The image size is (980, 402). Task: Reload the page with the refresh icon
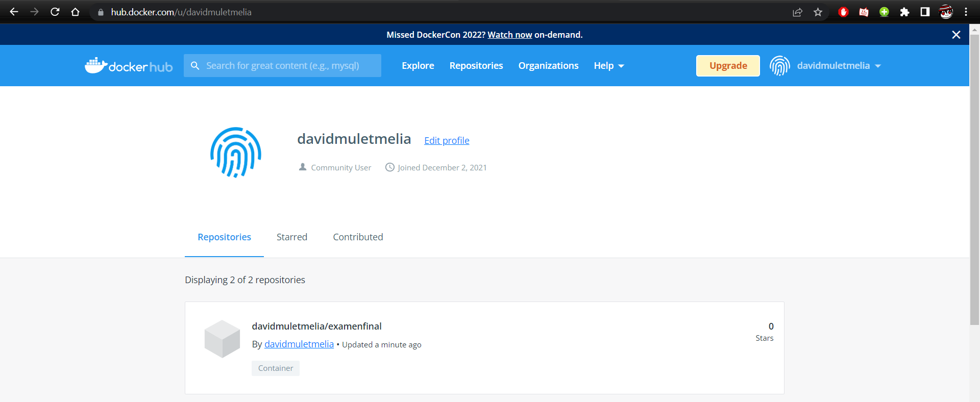point(55,12)
